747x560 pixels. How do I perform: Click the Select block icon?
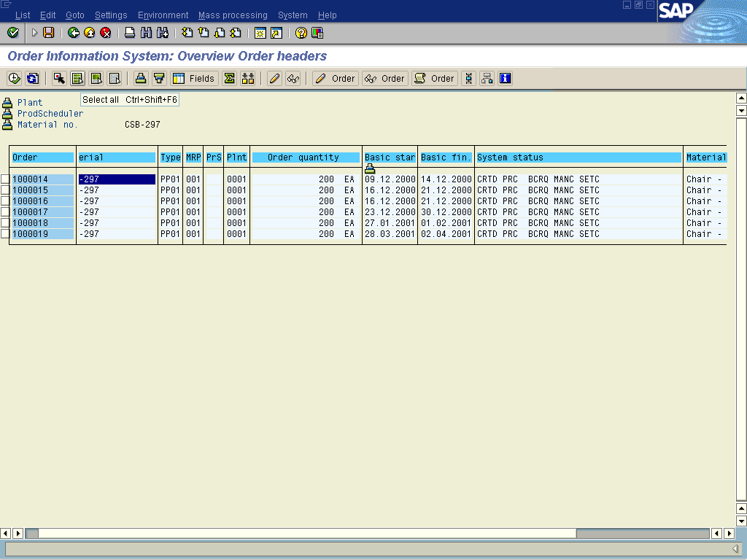[96, 79]
